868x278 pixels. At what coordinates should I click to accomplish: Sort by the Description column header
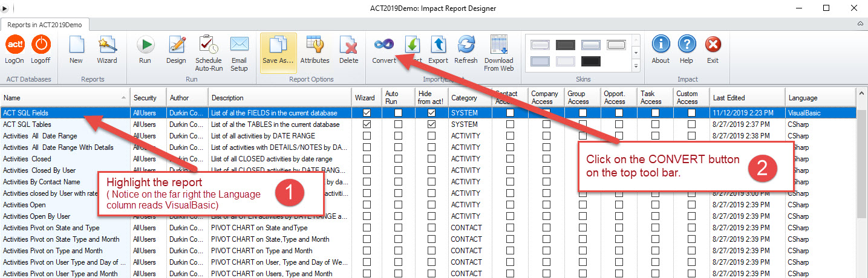point(280,98)
